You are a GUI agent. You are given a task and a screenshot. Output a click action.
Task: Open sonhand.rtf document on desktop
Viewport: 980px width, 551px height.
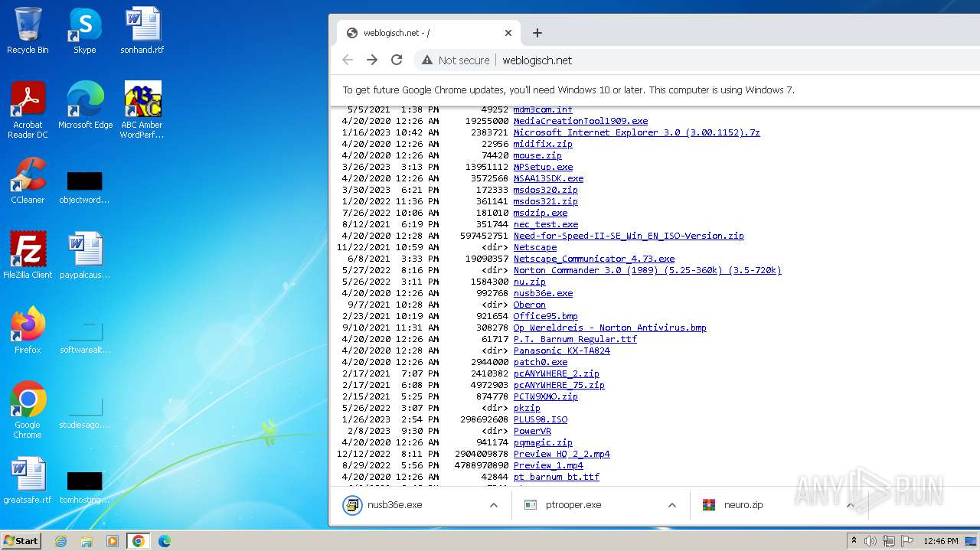point(142,31)
